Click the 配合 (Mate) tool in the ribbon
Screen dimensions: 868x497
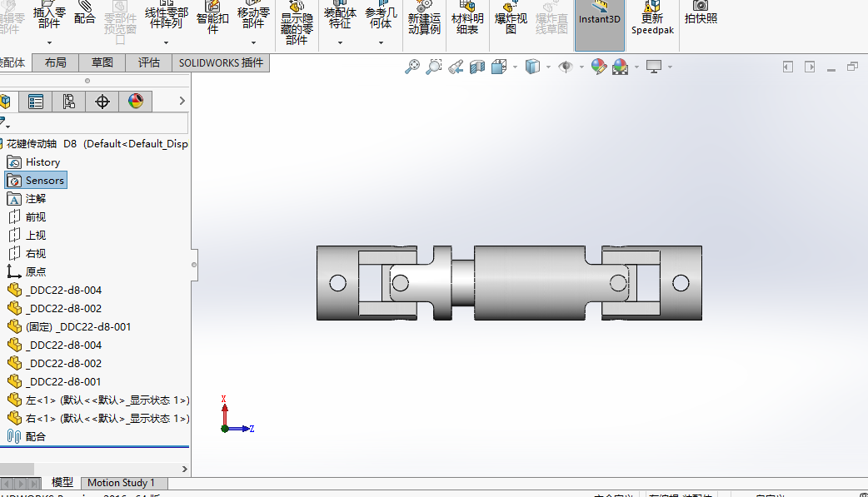tap(84, 13)
